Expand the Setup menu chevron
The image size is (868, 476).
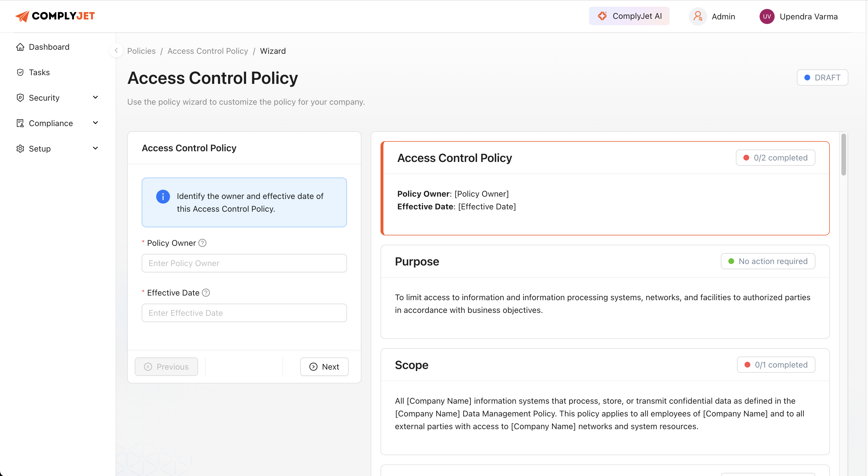(95, 148)
